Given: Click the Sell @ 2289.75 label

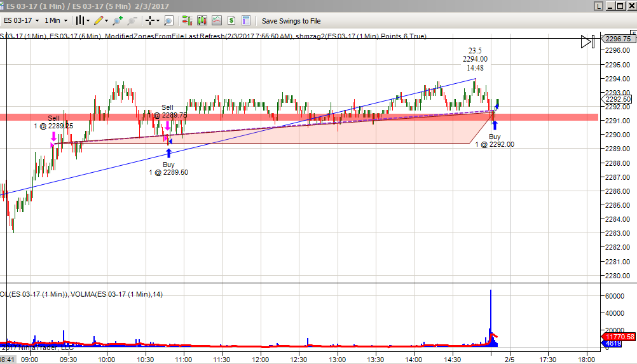Looking at the screenshot, I should point(168,111).
